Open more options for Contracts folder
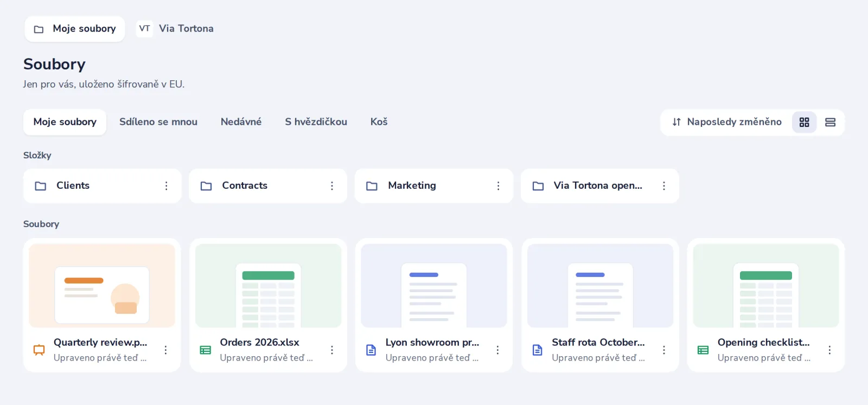Viewport: 868px width, 405px height. point(332,186)
